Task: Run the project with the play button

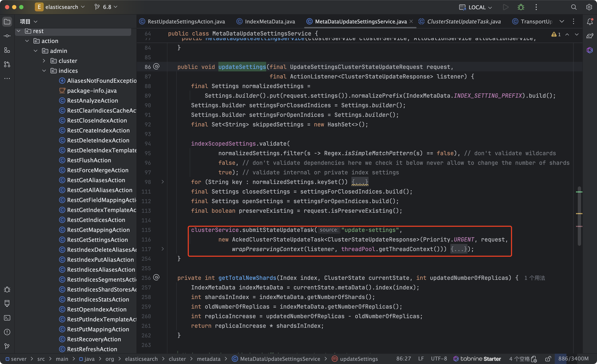Action: pyautogui.click(x=506, y=7)
